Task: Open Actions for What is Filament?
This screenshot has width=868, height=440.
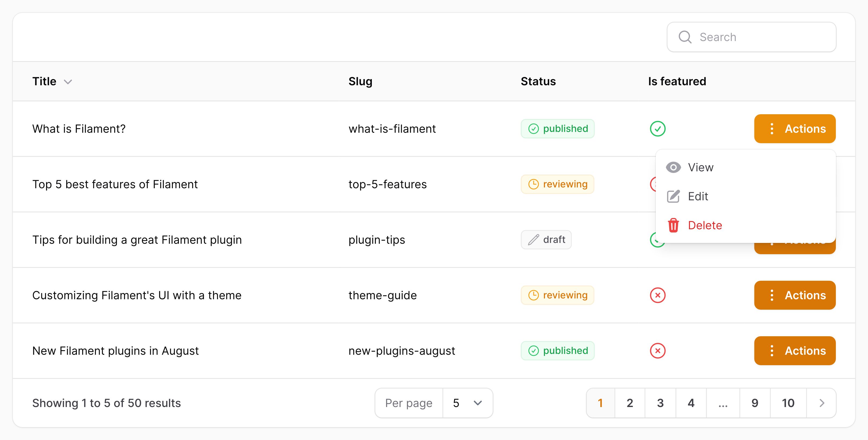Action: coord(795,129)
